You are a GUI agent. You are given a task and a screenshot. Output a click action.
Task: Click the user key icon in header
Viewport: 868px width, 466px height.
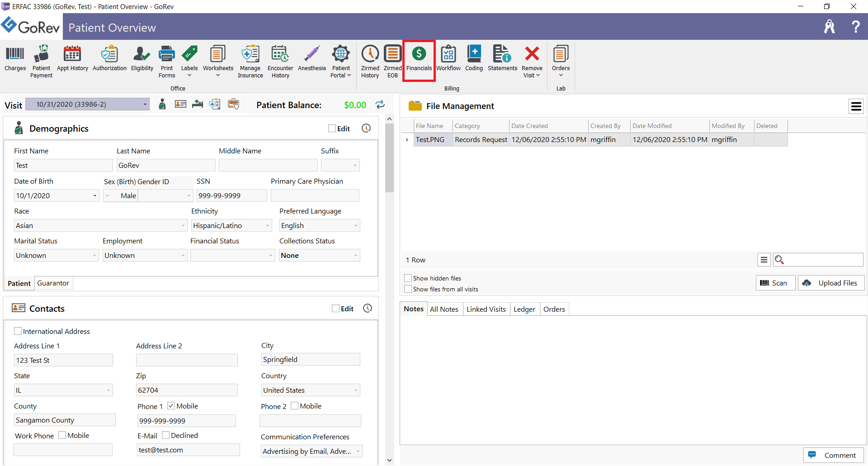829,27
